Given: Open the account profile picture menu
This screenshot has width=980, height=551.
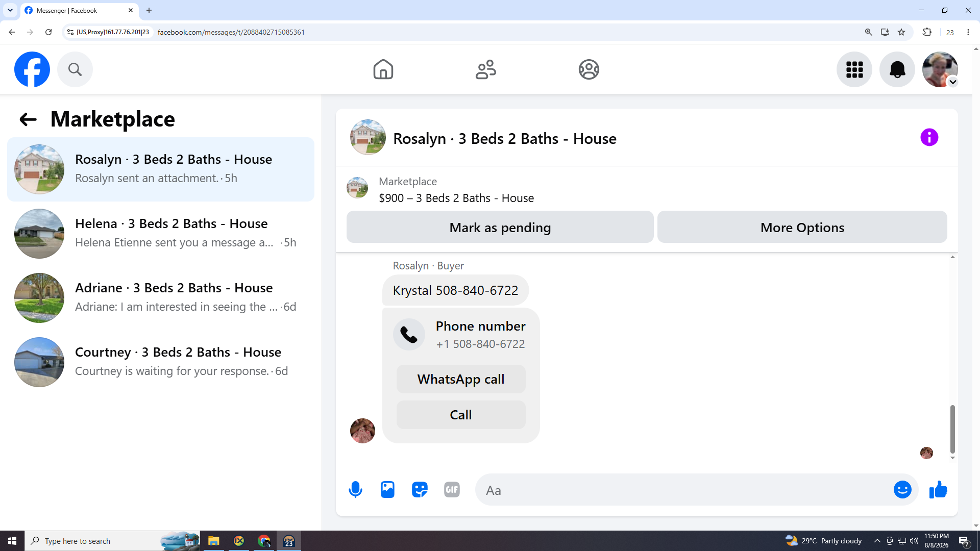Looking at the screenshot, I should [940, 69].
